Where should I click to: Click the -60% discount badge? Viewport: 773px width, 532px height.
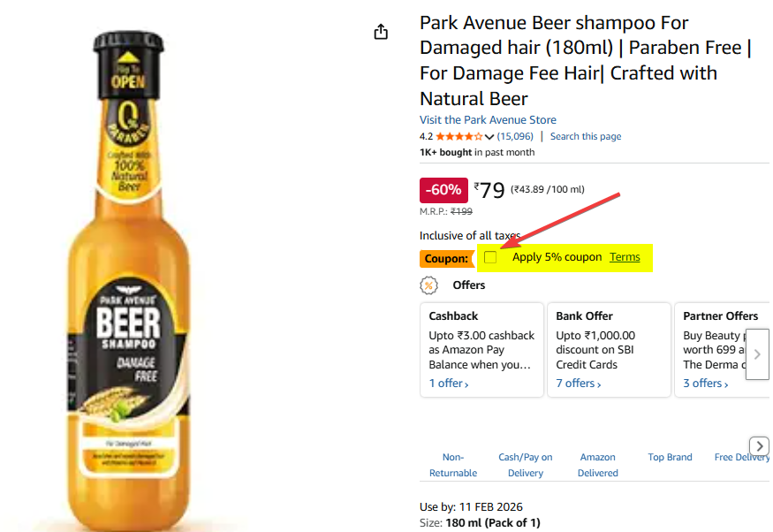(443, 190)
